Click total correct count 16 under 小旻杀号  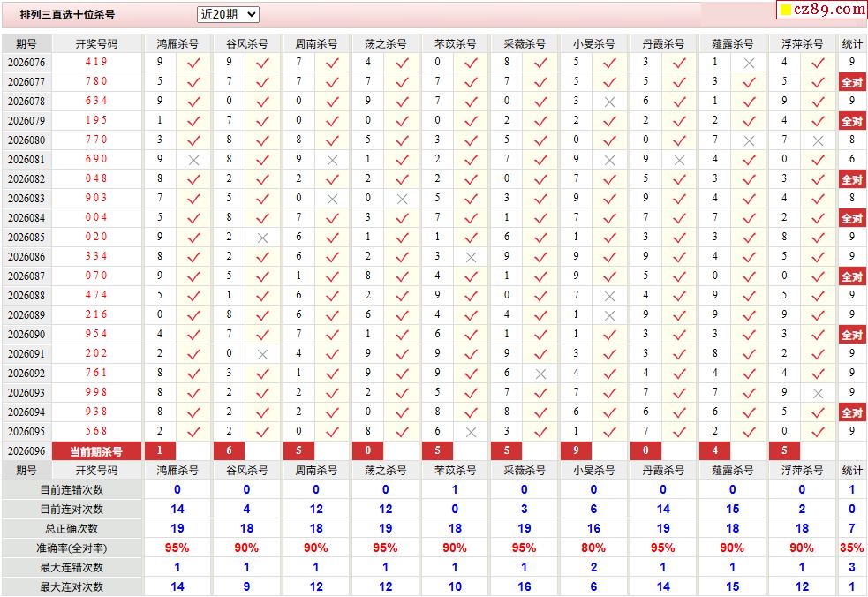[x=593, y=529]
